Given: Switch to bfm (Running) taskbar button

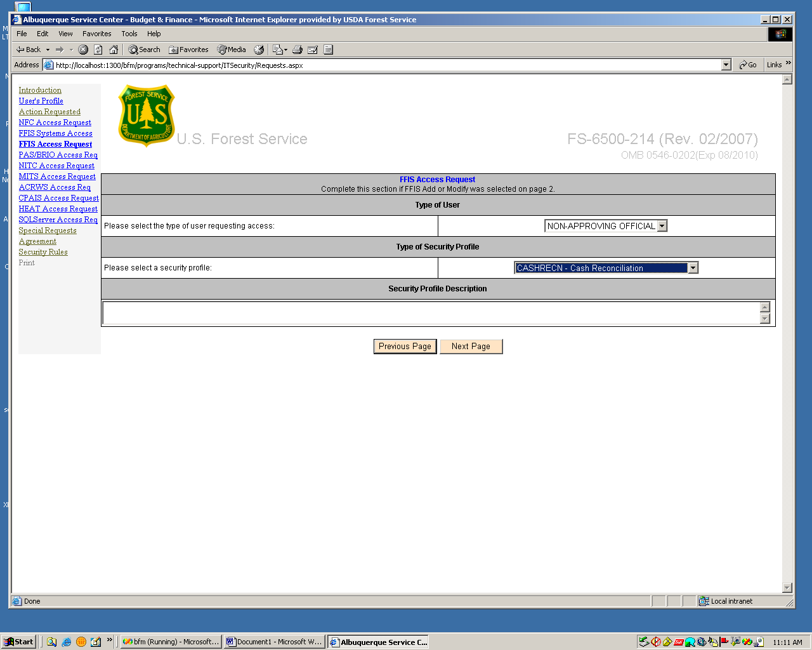Looking at the screenshot, I should click(171, 642).
